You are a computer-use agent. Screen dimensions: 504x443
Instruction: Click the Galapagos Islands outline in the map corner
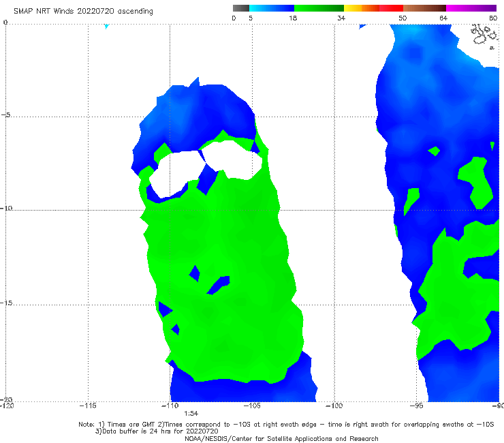click(x=484, y=35)
